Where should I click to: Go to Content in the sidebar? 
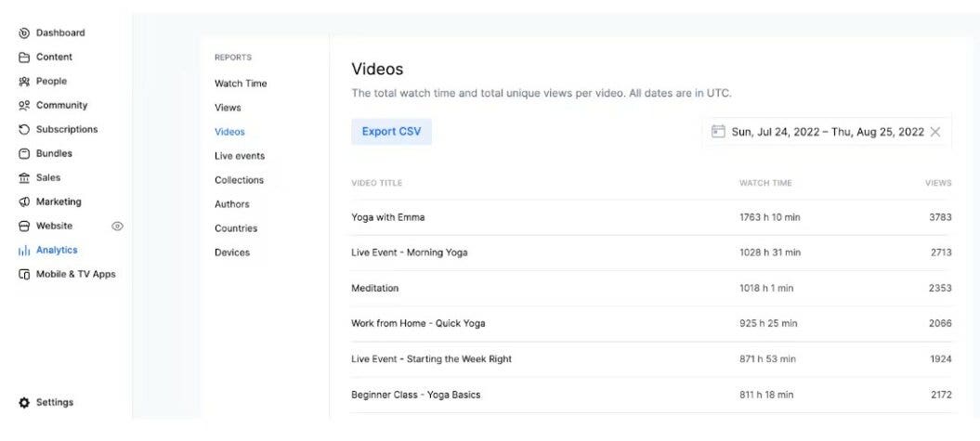(54, 57)
